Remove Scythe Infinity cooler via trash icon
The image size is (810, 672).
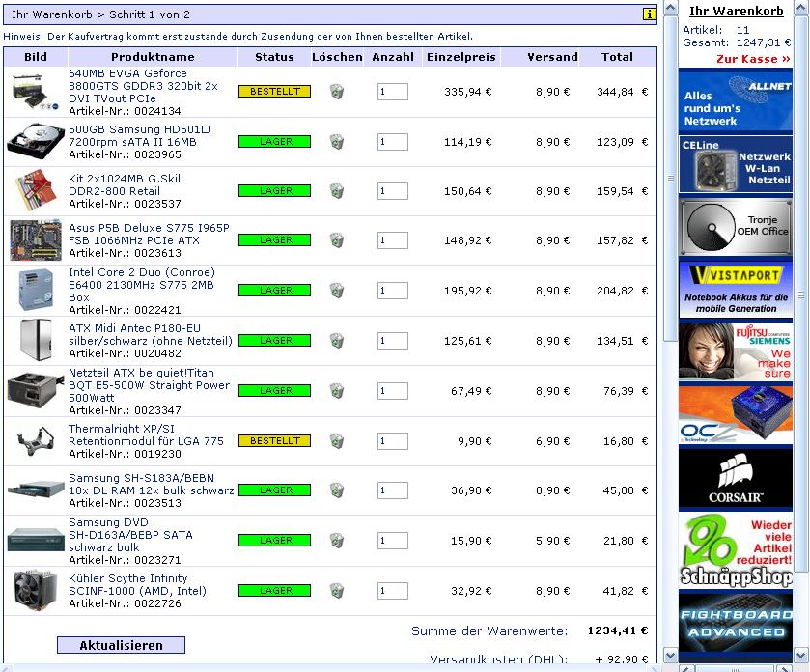tap(337, 590)
